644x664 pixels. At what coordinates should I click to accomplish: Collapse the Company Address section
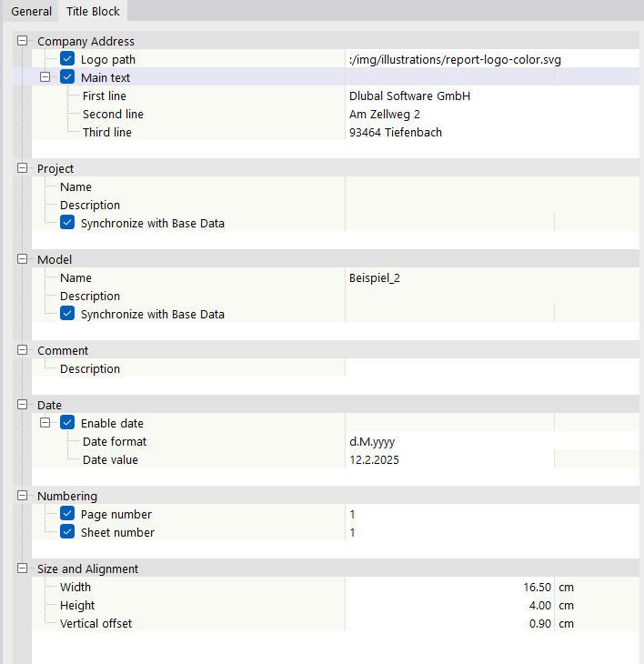(23, 41)
